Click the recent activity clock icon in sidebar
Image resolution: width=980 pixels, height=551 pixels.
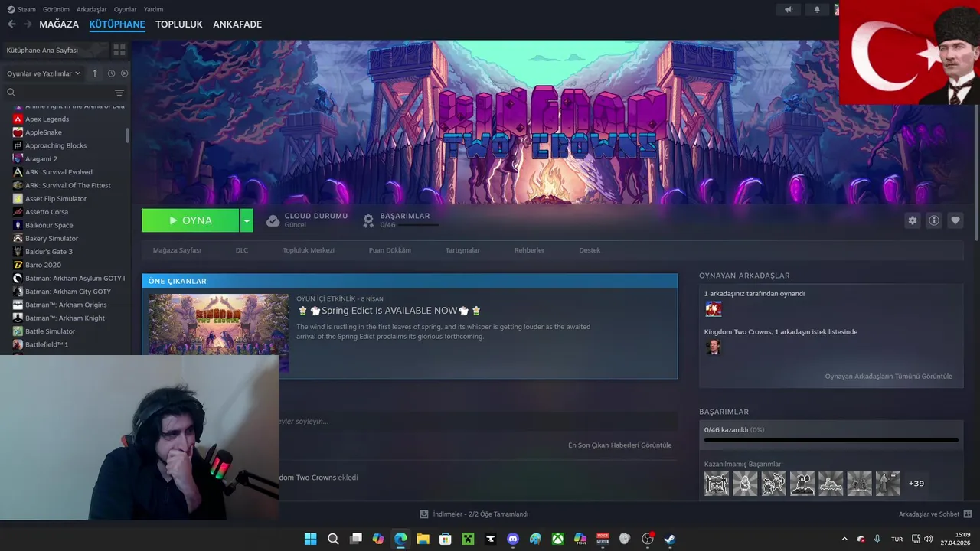coord(111,73)
